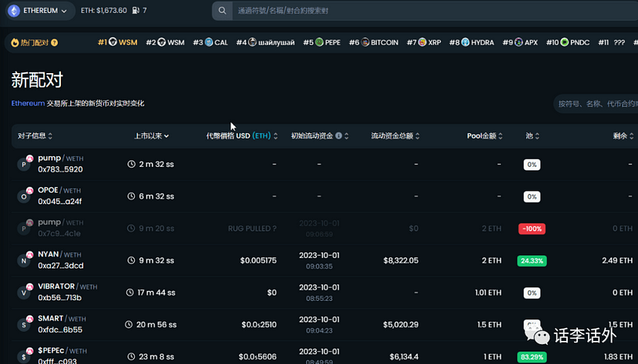Click the 83.29% pool change badge
The width and height of the screenshot is (638, 364).
pyautogui.click(x=532, y=357)
